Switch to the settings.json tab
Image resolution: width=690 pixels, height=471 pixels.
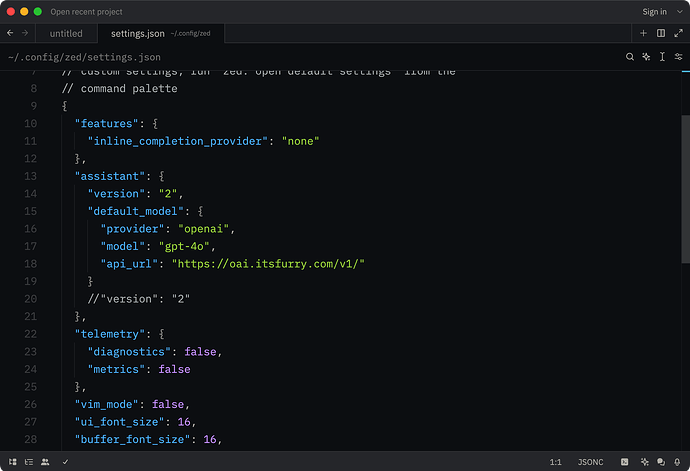[x=161, y=33]
